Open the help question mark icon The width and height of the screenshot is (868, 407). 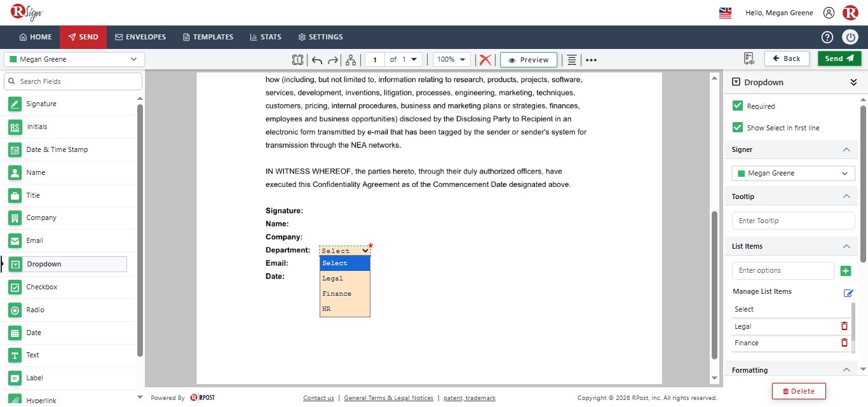click(x=827, y=37)
